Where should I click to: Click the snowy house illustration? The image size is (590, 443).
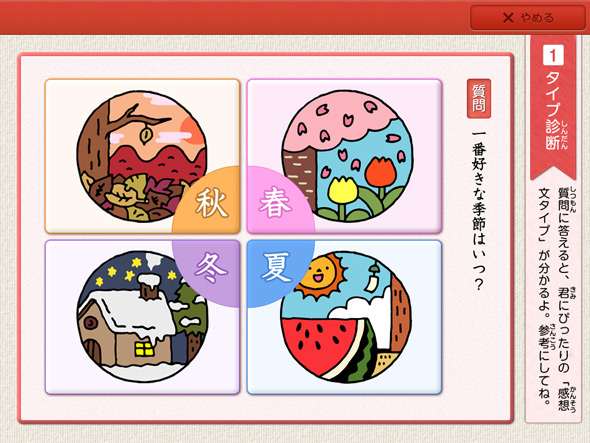tap(142, 317)
